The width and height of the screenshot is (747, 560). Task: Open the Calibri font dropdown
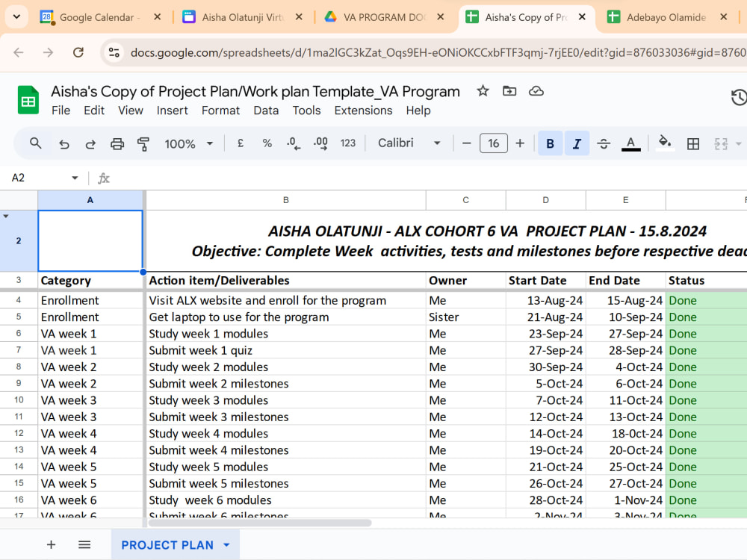409,143
